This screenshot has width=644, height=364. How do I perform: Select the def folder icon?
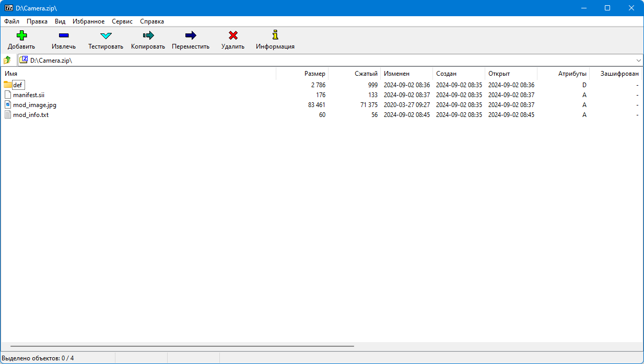[8, 85]
